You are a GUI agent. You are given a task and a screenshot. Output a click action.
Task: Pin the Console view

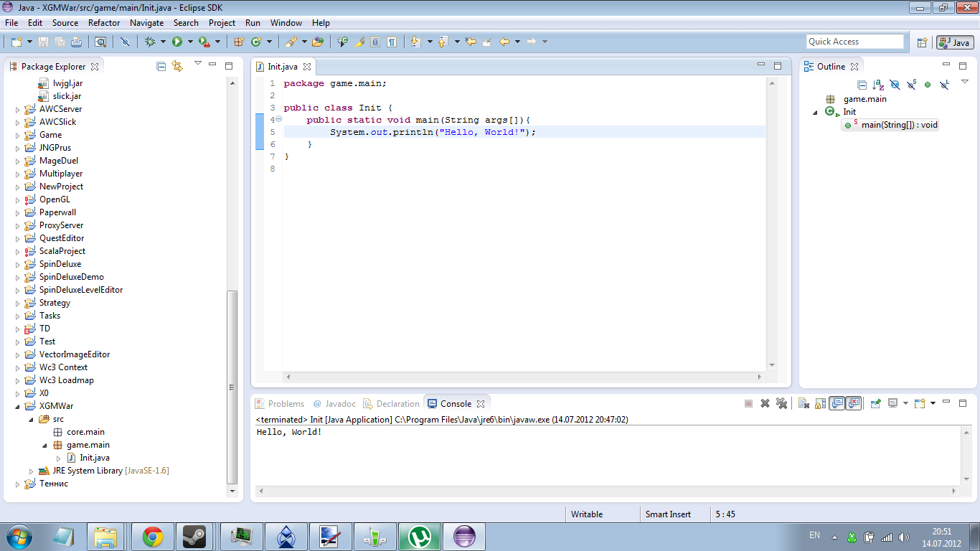coord(875,404)
